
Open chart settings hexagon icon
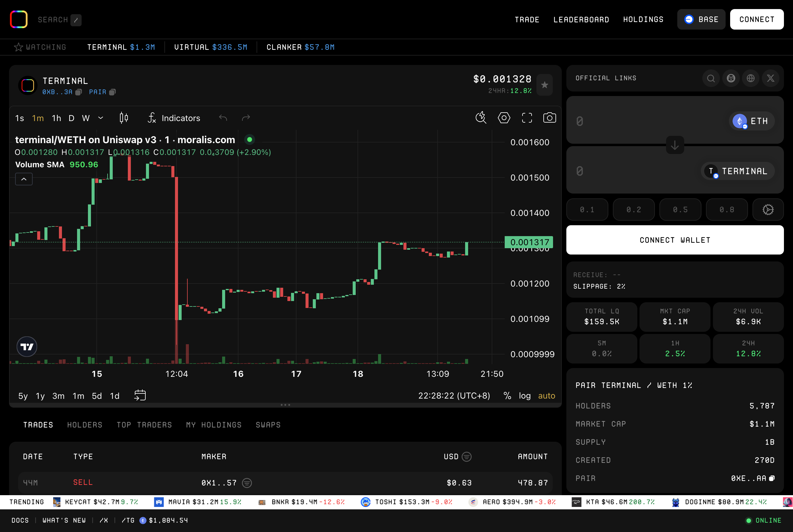click(504, 118)
